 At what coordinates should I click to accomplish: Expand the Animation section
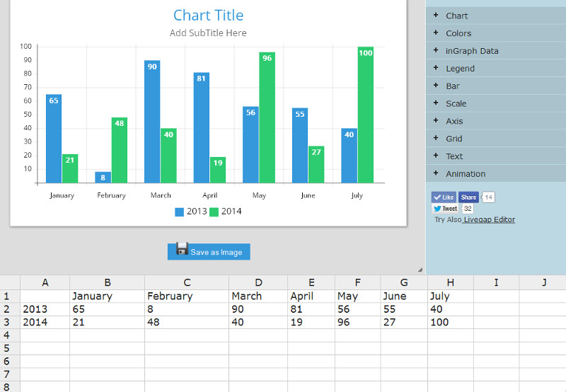(465, 174)
